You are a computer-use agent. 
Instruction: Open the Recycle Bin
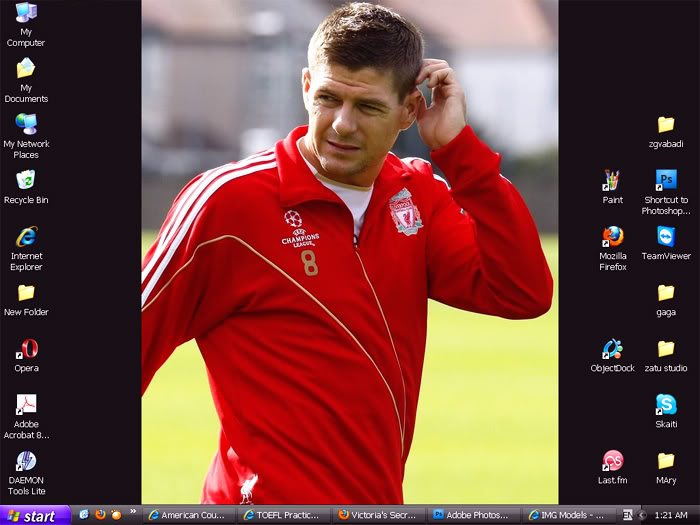[26, 181]
